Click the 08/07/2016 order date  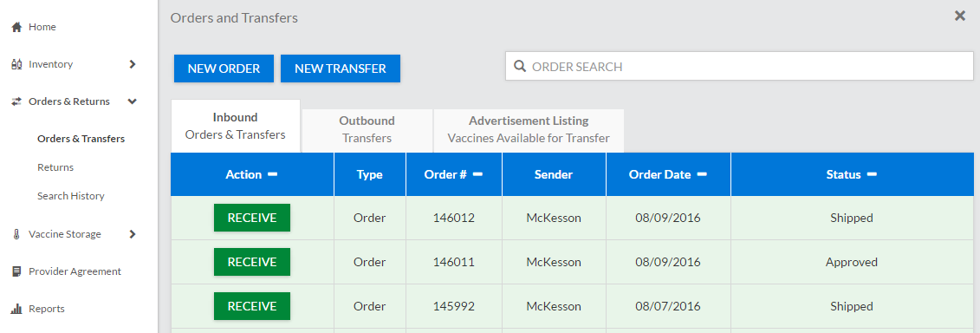pos(668,307)
